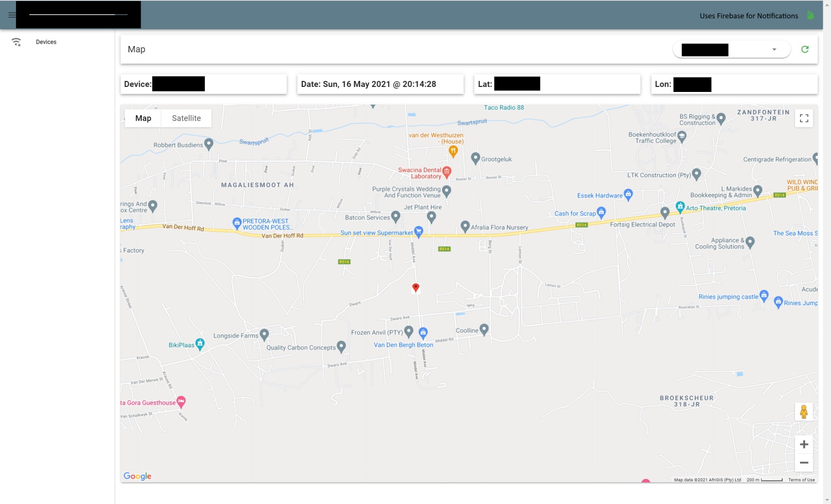Viewport: 831px width, 504px height.
Task: Select Afralia Flora Nursery pin
Action: click(465, 226)
